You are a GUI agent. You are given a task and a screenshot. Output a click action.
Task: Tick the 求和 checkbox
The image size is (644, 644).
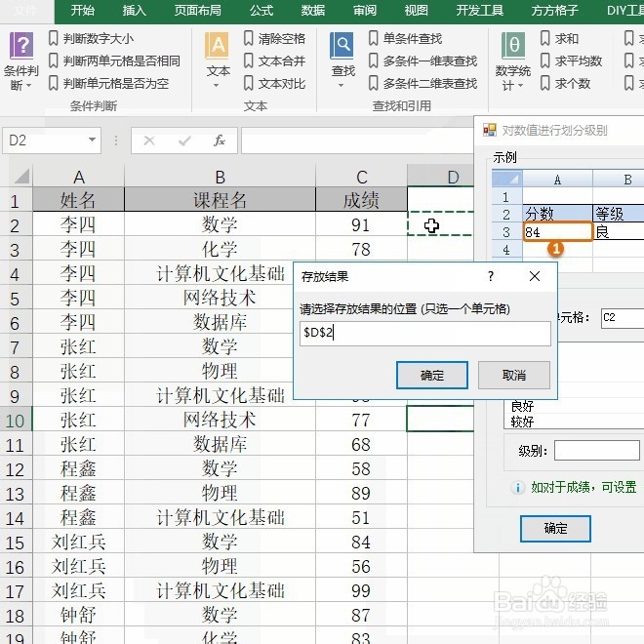pyautogui.click(x=544, y=39)
